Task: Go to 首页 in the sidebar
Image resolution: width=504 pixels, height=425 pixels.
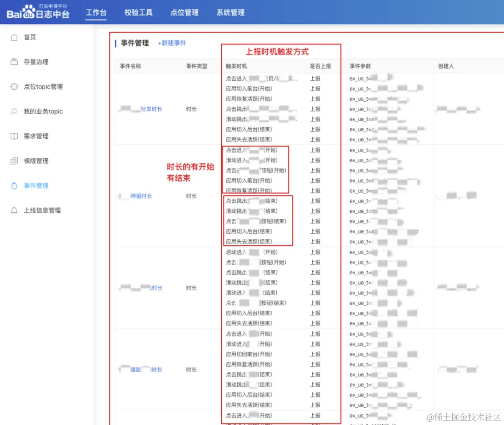Action: 30,37
